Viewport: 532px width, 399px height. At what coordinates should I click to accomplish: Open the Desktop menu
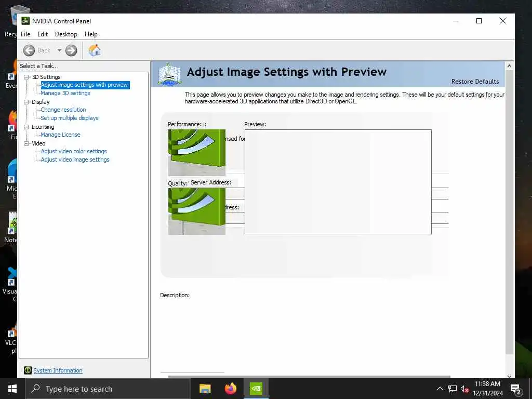tap(66, 34)
